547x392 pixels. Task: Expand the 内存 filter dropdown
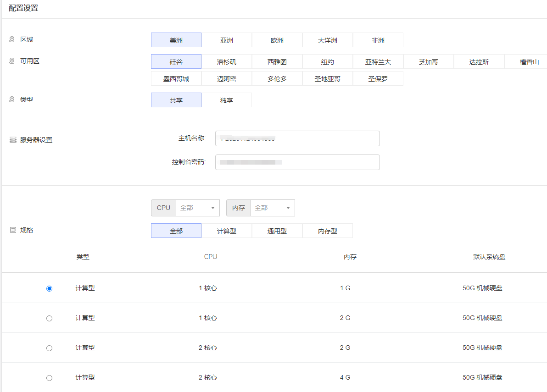[x=272, y=208]
